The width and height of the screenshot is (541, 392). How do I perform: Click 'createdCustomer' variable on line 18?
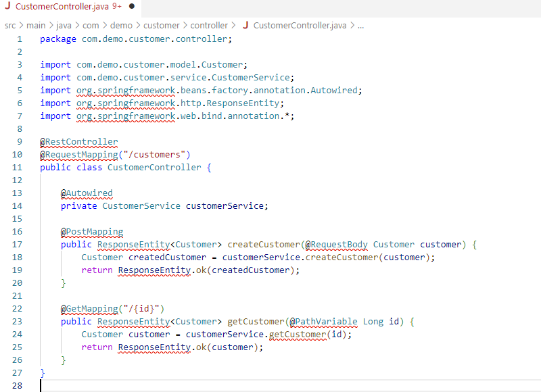pos(167,258)
